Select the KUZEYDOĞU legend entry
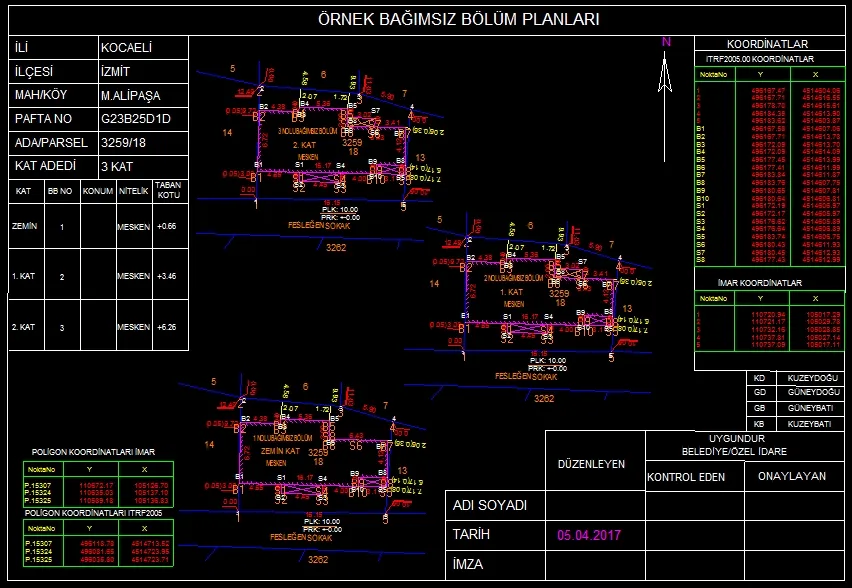The width and height of the screenshot is (852, 588). [811, 379]
